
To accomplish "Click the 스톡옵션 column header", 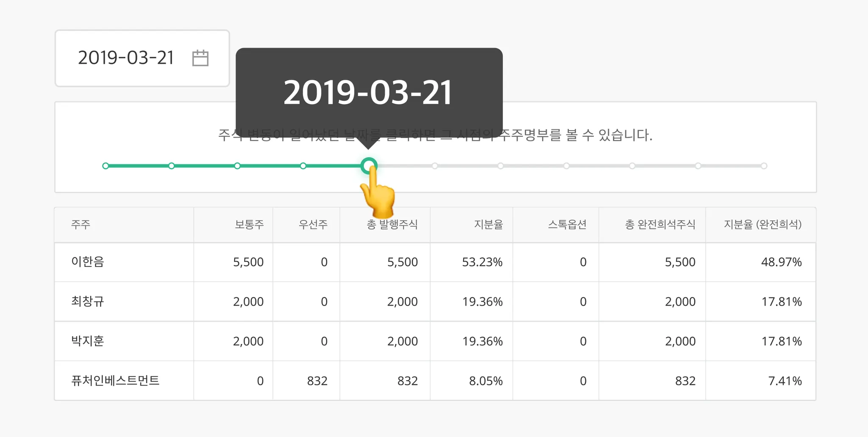I will point(567,224).
